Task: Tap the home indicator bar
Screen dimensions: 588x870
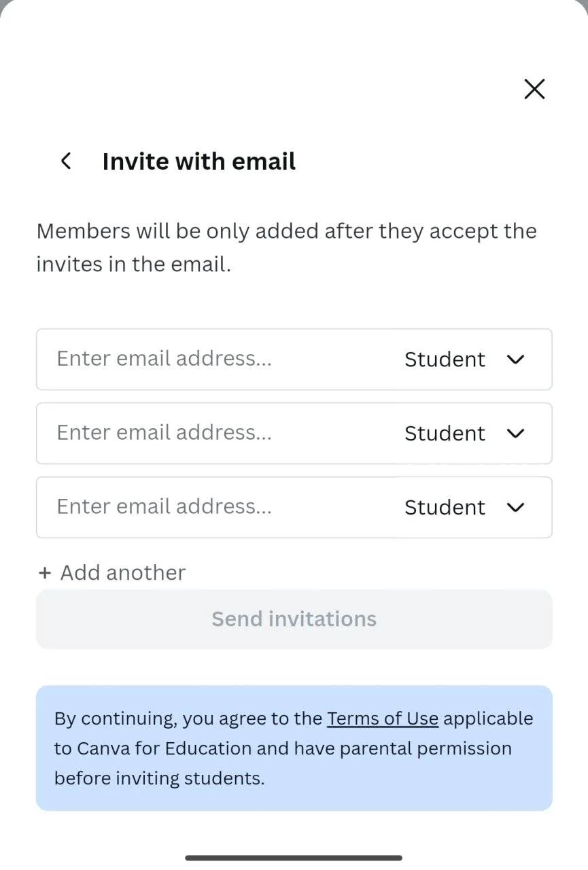Action: (x=294, y=858)
